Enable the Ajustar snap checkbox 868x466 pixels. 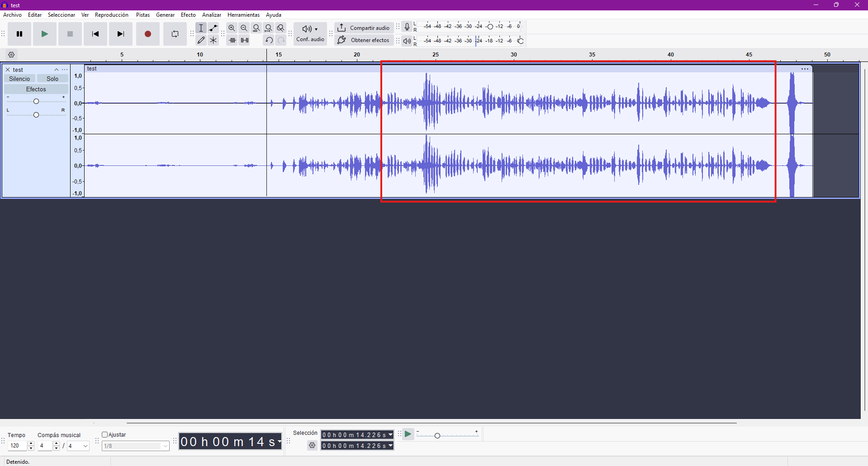pyautogui.click(x=105, y=435)
